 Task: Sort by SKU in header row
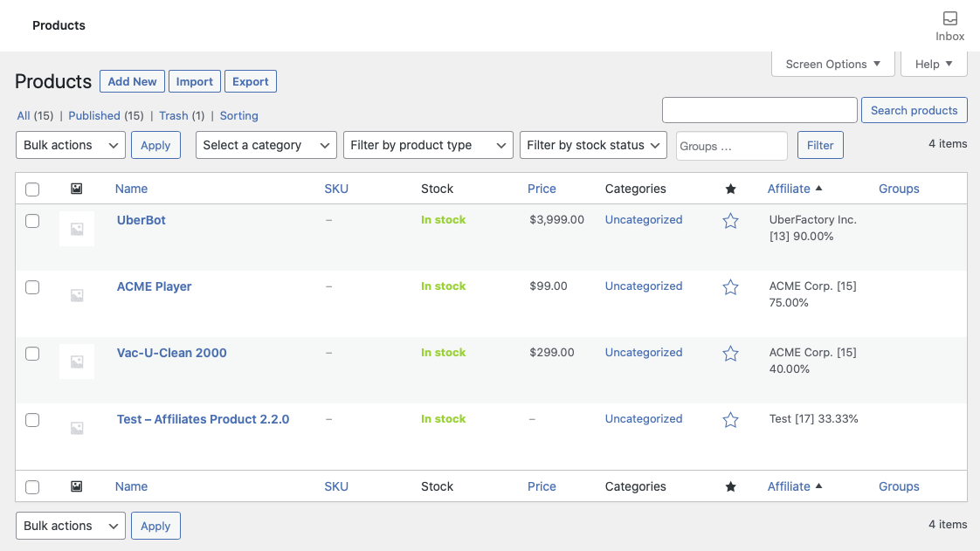click(336, 189)
